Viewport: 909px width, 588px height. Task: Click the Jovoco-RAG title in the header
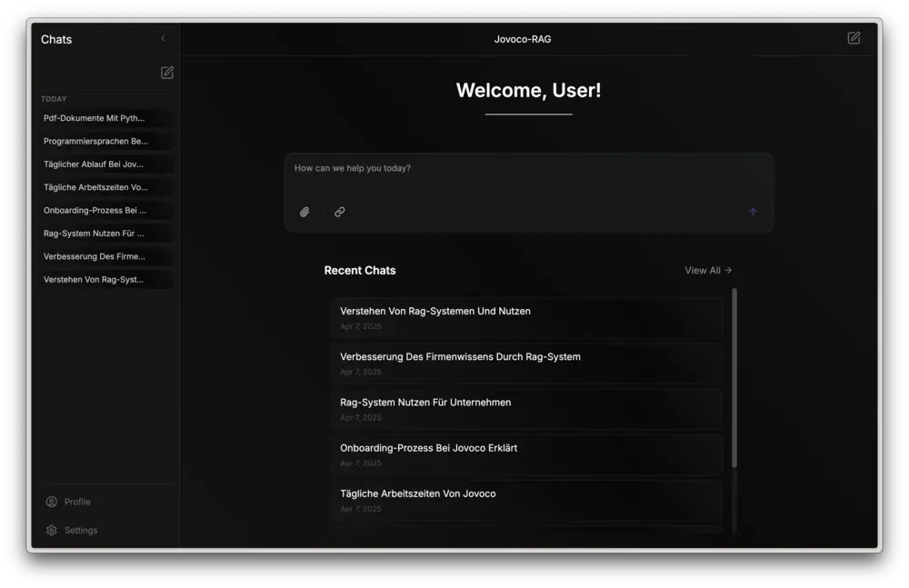point(523,39)
